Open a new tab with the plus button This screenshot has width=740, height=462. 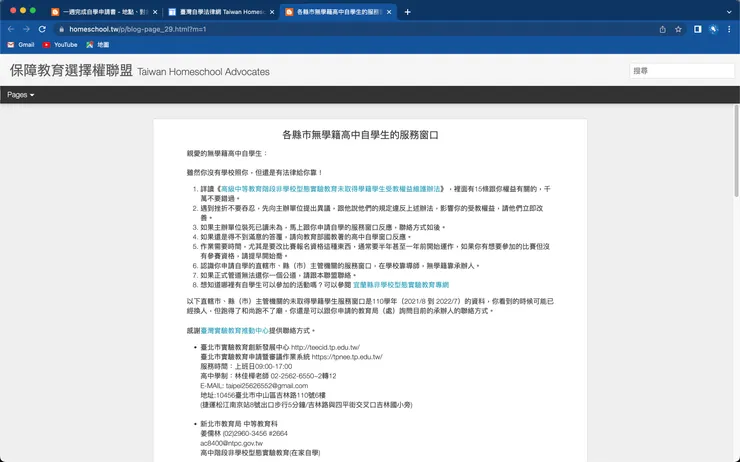tap(408, 12)
